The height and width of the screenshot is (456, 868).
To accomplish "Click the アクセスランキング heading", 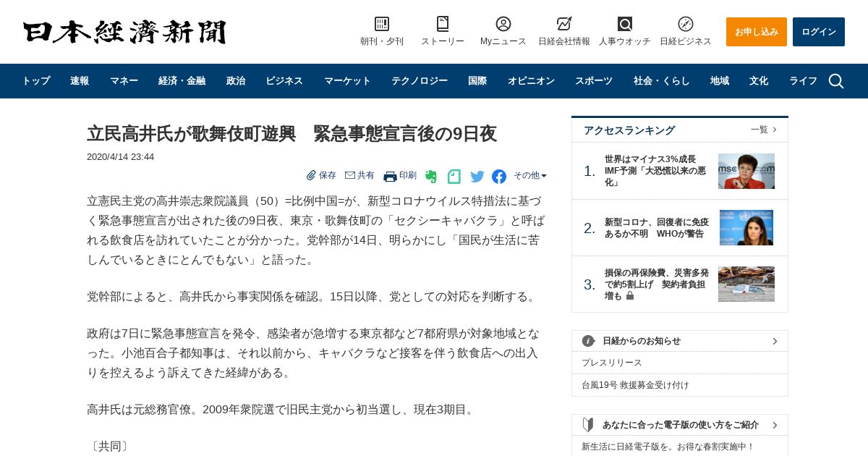I will (x=629, y=130).
